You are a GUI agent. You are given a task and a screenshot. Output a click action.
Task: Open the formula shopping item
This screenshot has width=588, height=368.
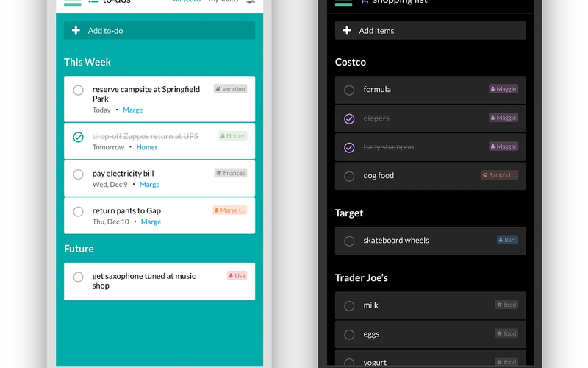pos(431,90)
